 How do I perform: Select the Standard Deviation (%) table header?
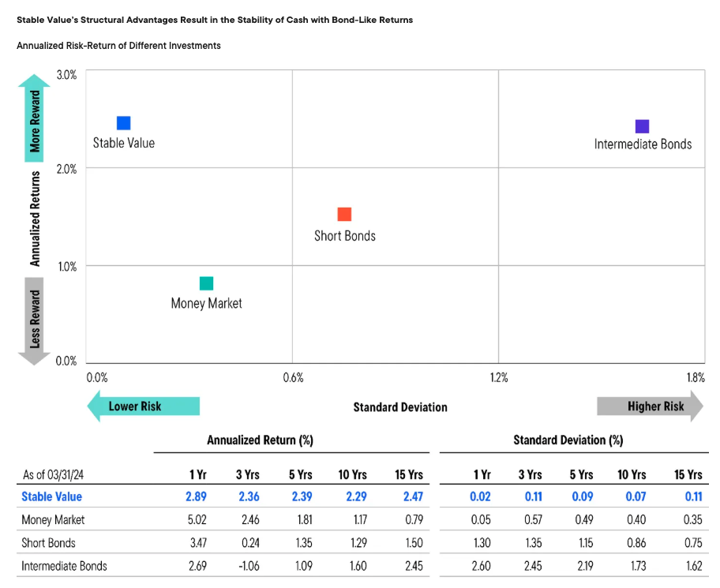[568, 440]
